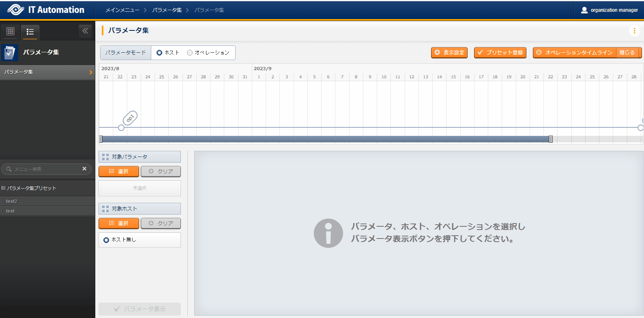Switch to grid menu view icon

click(x=11, y=31)
